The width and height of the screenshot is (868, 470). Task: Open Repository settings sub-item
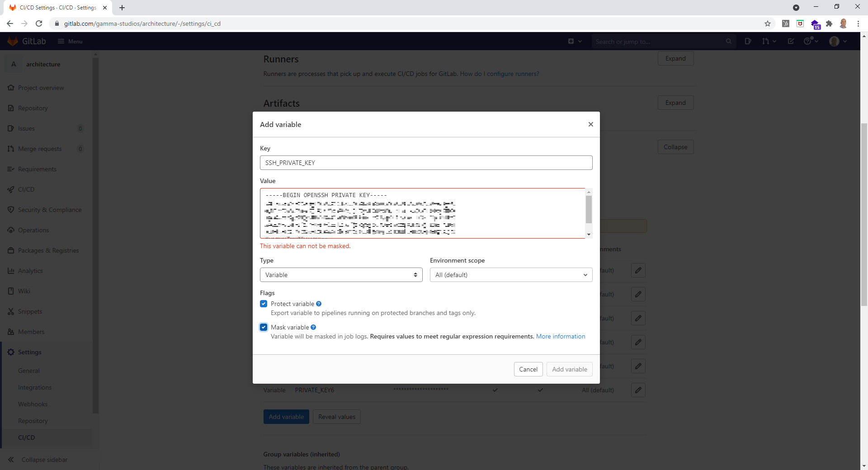pyautogui.click(x=33, y=421)
